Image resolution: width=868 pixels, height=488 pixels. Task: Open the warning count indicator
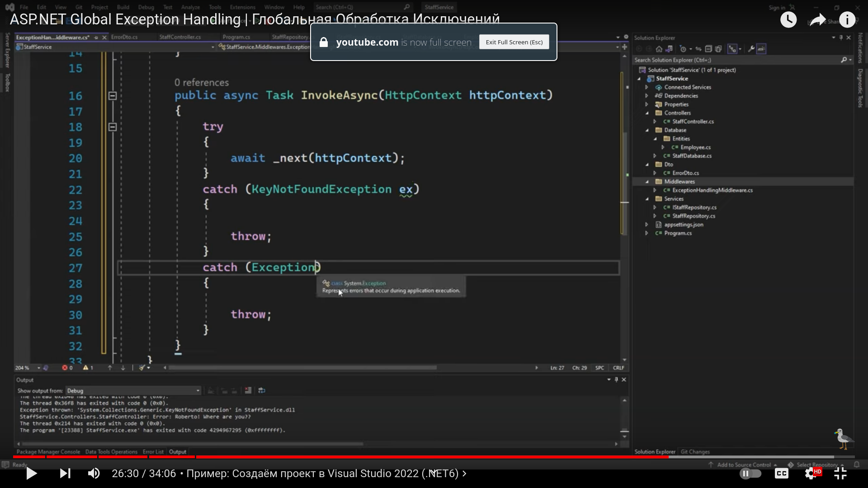pyautogui.click(x=87, y=368)
